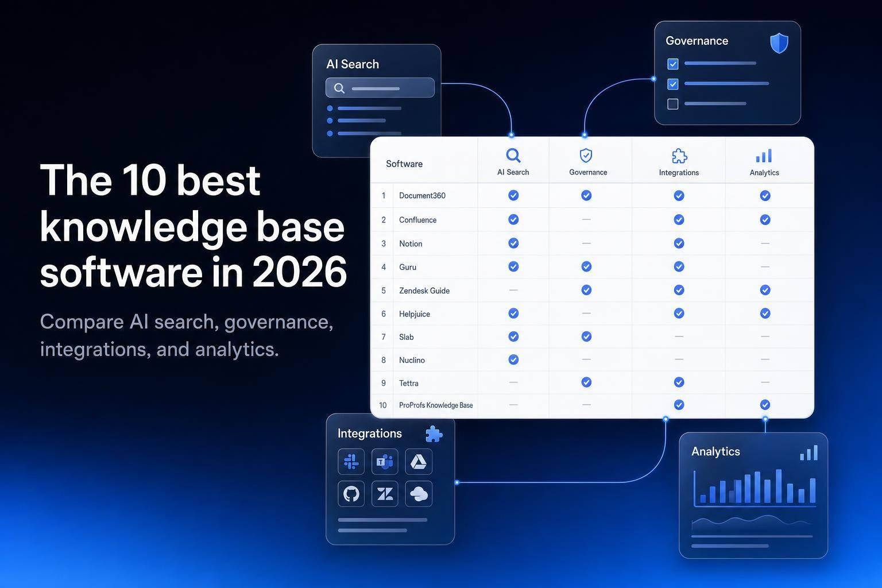The width and height of the screenshot is (882, 588).
Task: Click ProProfs Knowledge Base Analytics check mark
Action: 765,405
